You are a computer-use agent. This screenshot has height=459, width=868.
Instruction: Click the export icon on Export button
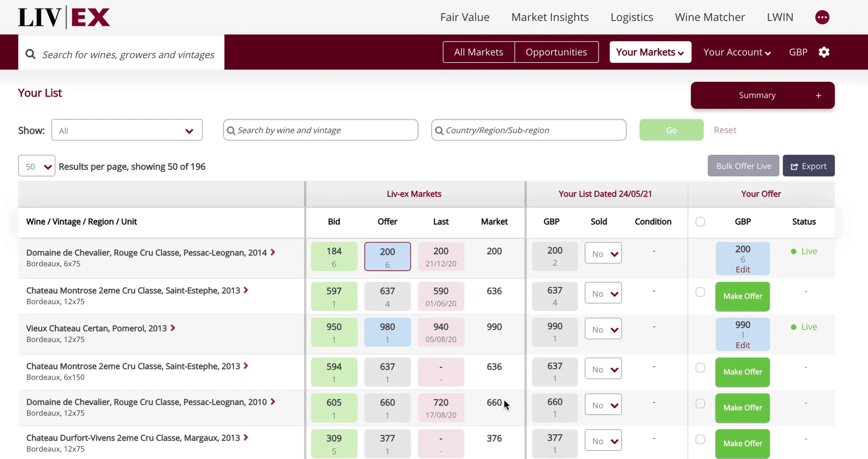(794, 166)
